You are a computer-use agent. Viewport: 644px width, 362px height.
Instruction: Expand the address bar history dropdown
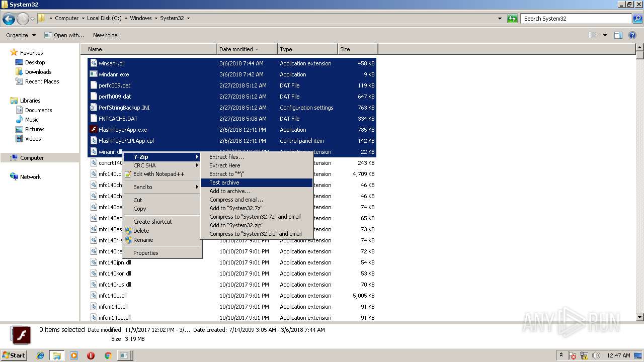500,19
